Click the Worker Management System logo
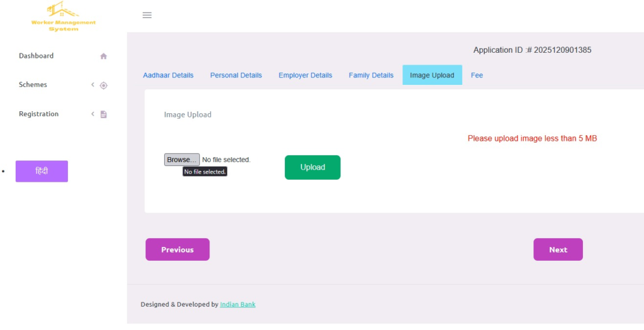 click(64, 17)
